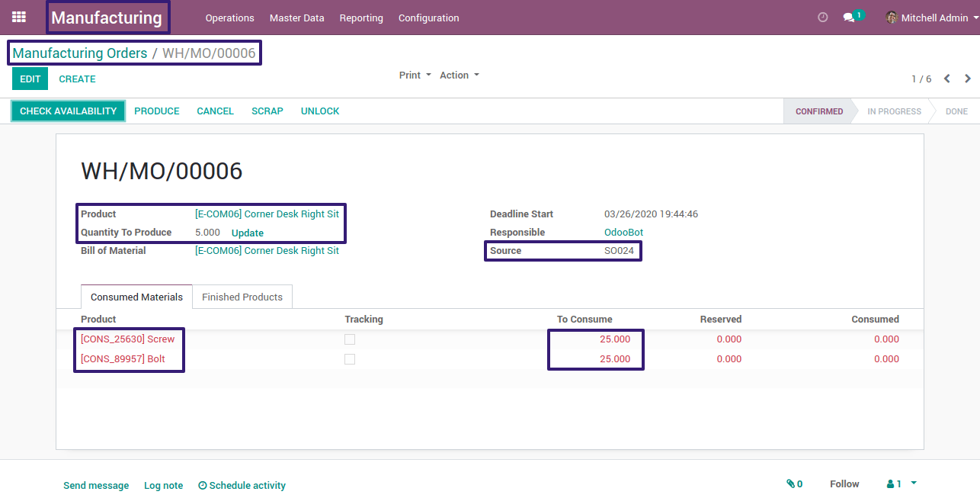980x498 pixels.
Task: Select the Consumed Materials tab
Action: click(x=136, y=297)
